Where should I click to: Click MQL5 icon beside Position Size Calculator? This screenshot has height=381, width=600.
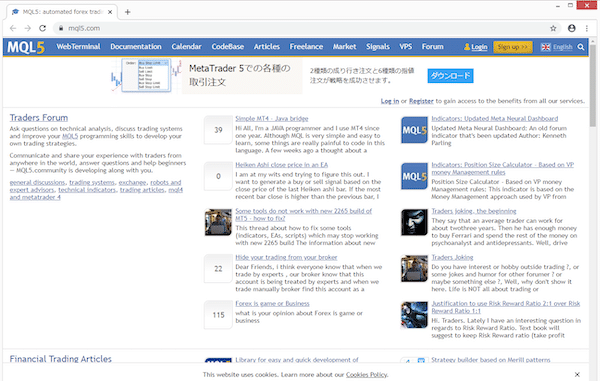(x=414, y=176)
